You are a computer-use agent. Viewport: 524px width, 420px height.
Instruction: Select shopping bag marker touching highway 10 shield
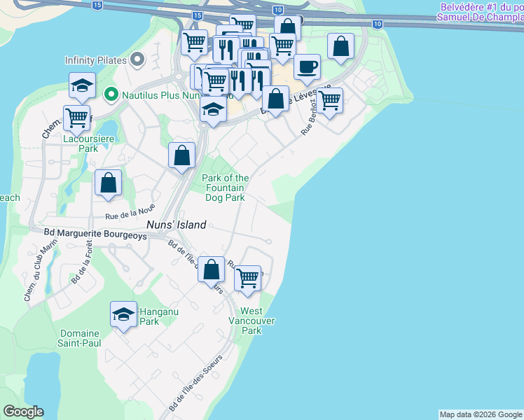coord(287,27)
